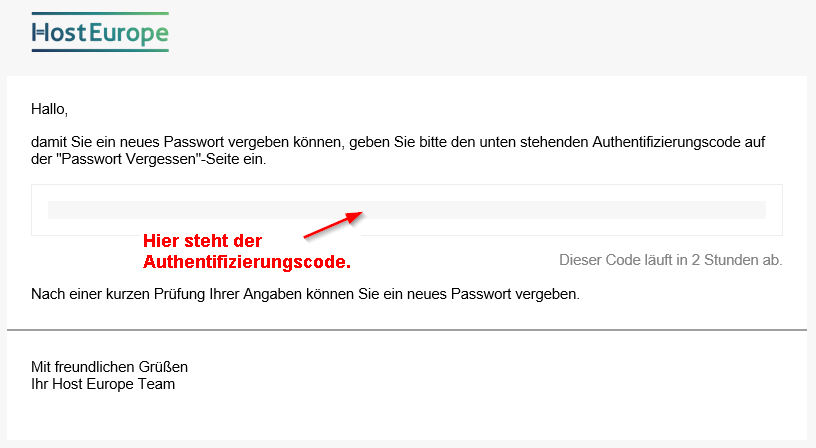Screen dimensions: 816x448
Task: Click the sentence starting 'damit Sie ein neues Passwort'
Action: (398, 150)
